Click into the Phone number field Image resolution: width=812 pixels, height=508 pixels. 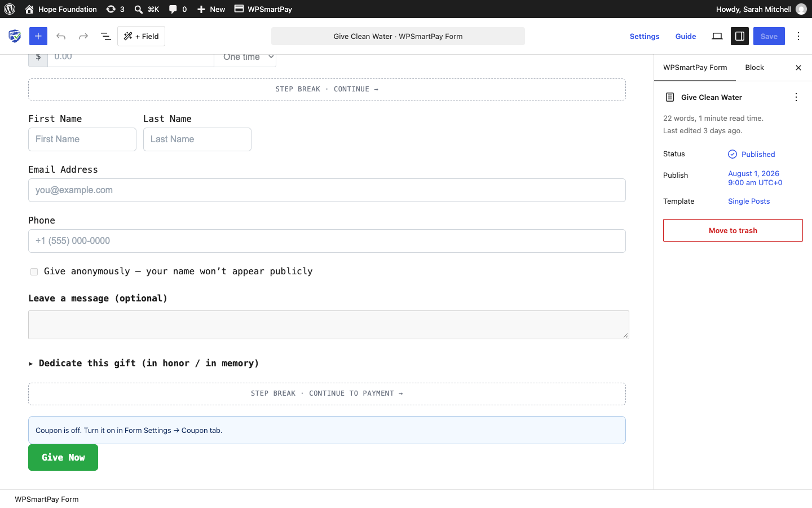pyautogui.click(x=327, y=241)
